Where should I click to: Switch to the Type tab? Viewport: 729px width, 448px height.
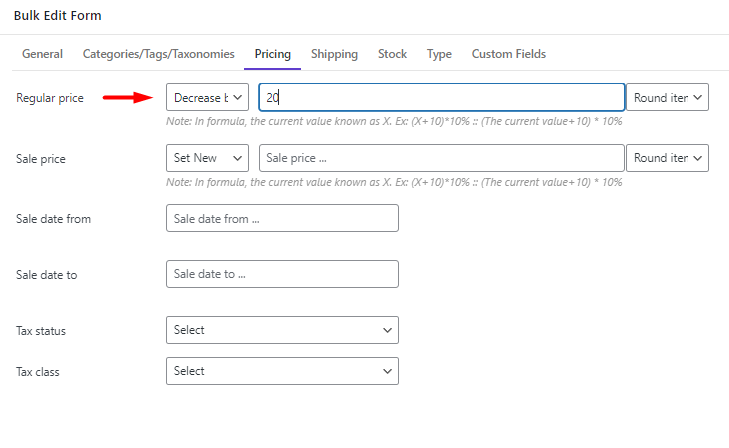(439, 54)
